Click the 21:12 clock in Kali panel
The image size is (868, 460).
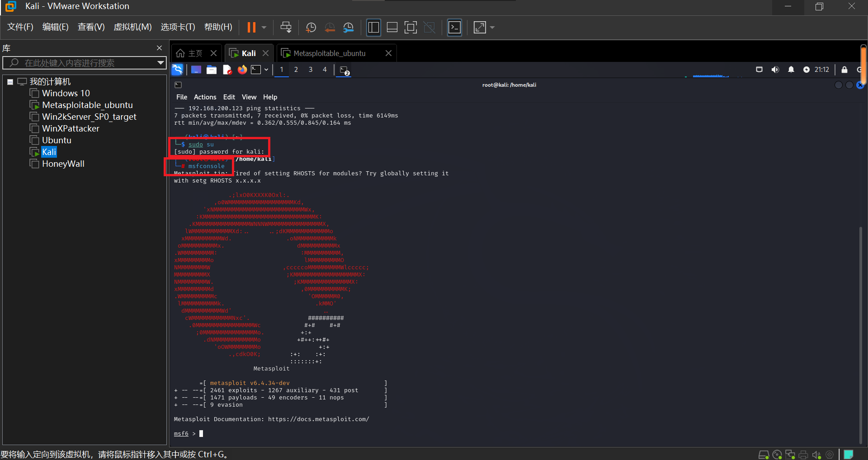822,70
